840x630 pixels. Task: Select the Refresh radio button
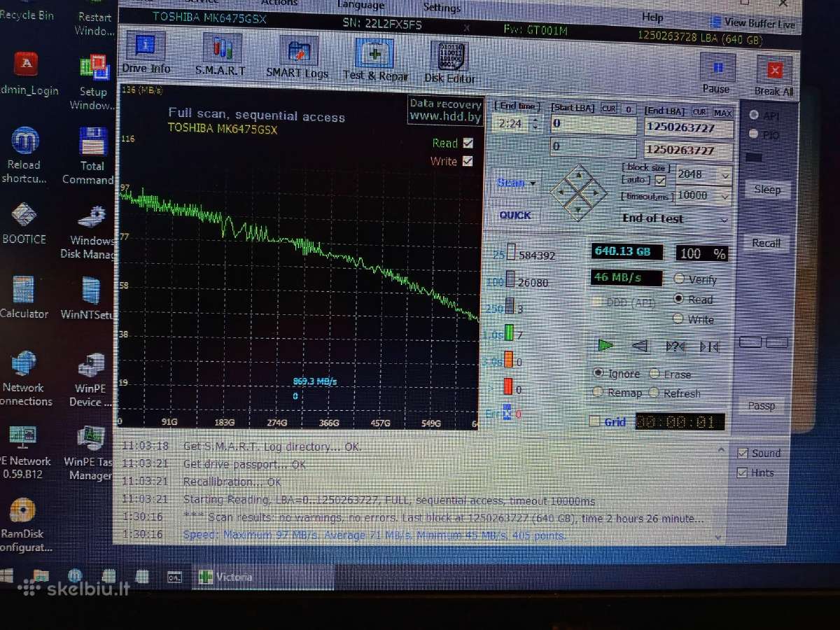click(x=654, y=393)
